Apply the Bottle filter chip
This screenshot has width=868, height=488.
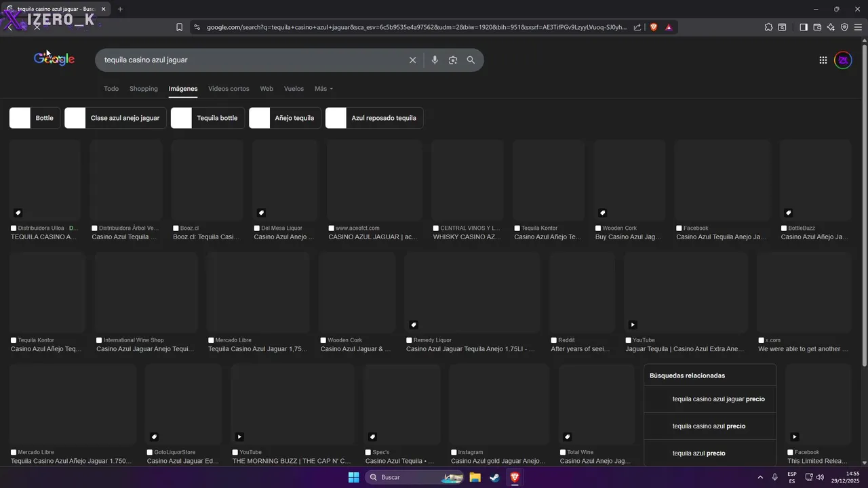[35, 118]
